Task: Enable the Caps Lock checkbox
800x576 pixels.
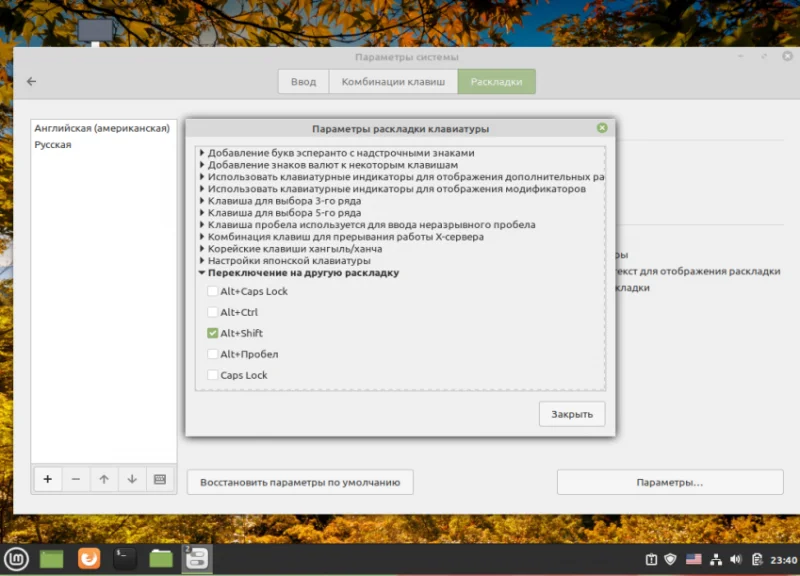Action: tap(213, 375)
